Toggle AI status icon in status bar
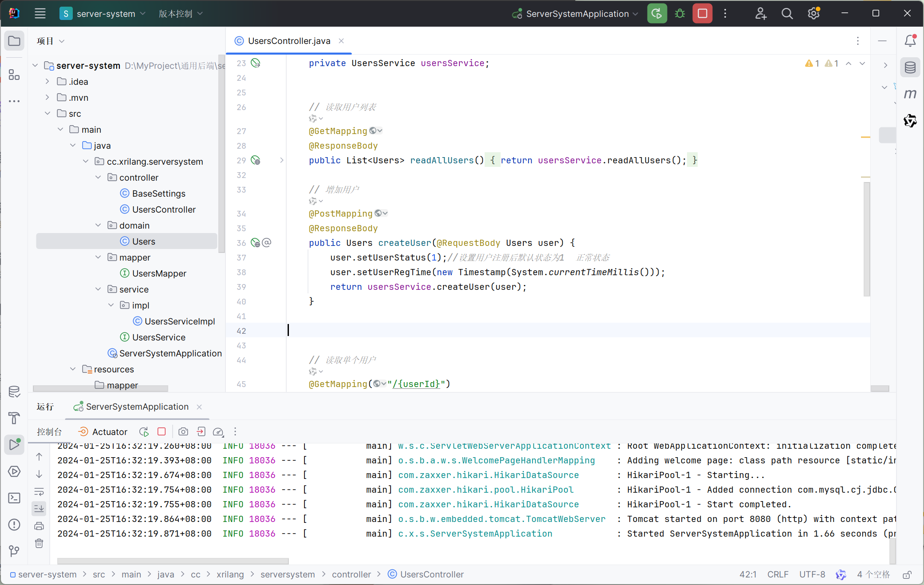The height and width of the screenshot is (585, 924). 841,574
